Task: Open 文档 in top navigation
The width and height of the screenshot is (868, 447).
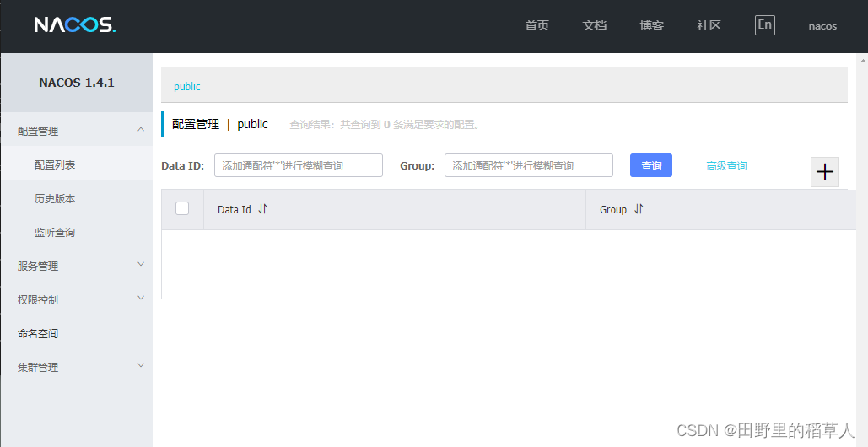Action: [595, 25]
